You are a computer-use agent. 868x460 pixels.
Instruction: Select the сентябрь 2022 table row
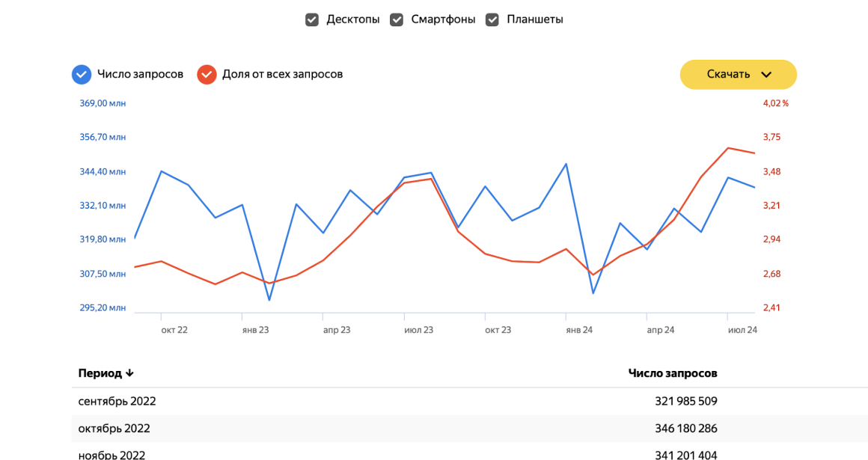(x=469, y=401)
